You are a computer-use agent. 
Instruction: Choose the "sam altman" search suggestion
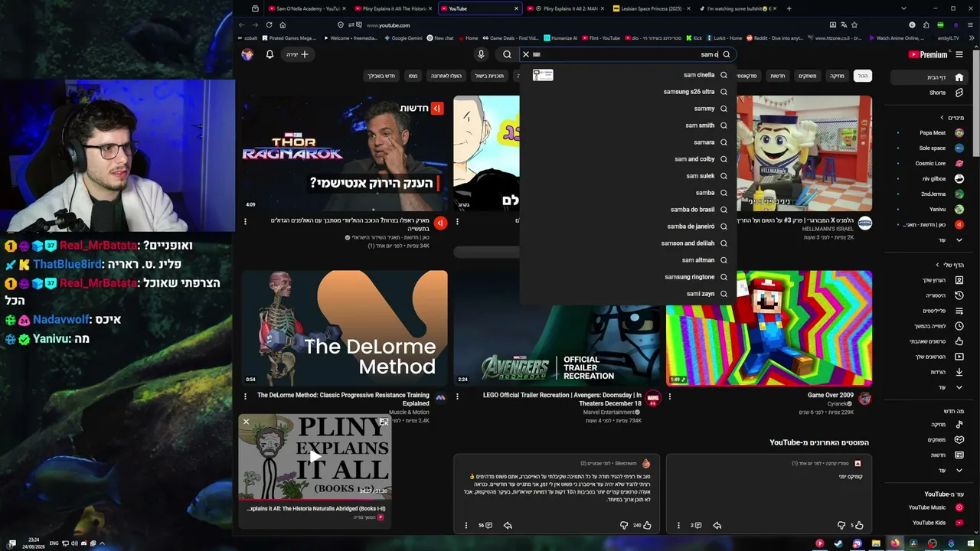coord(628,260)
